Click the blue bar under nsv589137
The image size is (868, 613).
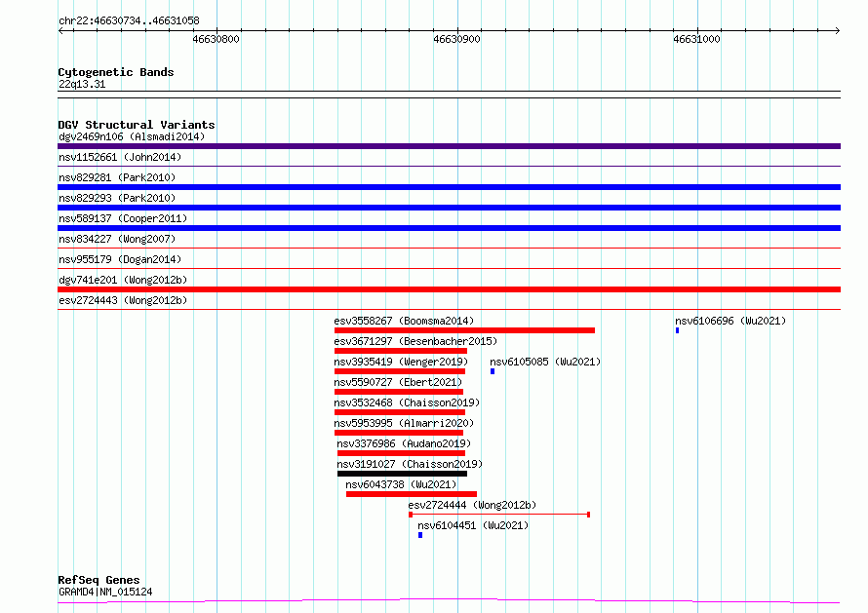tap(449, 228)
